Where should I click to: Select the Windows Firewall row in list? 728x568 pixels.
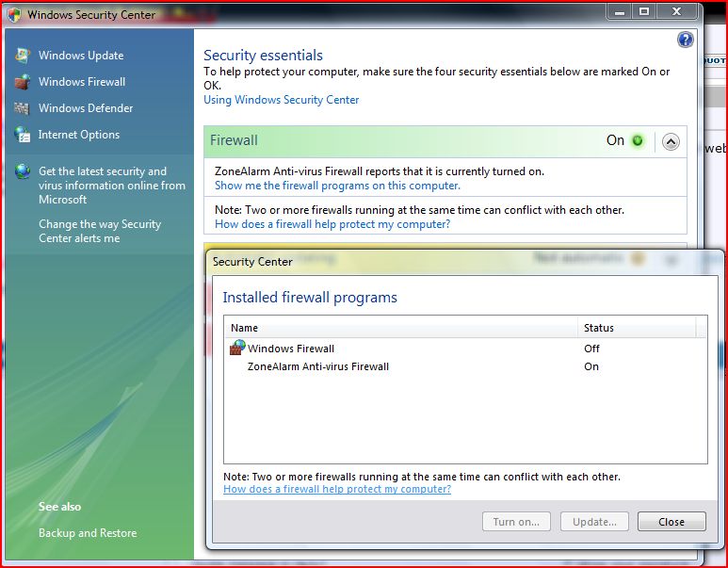pos(465,349)
